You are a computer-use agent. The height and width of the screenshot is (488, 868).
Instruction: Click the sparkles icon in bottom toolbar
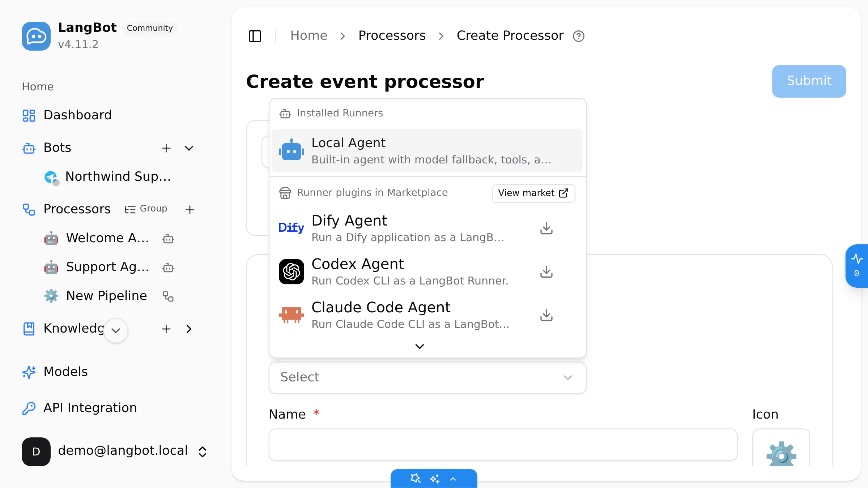(x=435, y=479)
